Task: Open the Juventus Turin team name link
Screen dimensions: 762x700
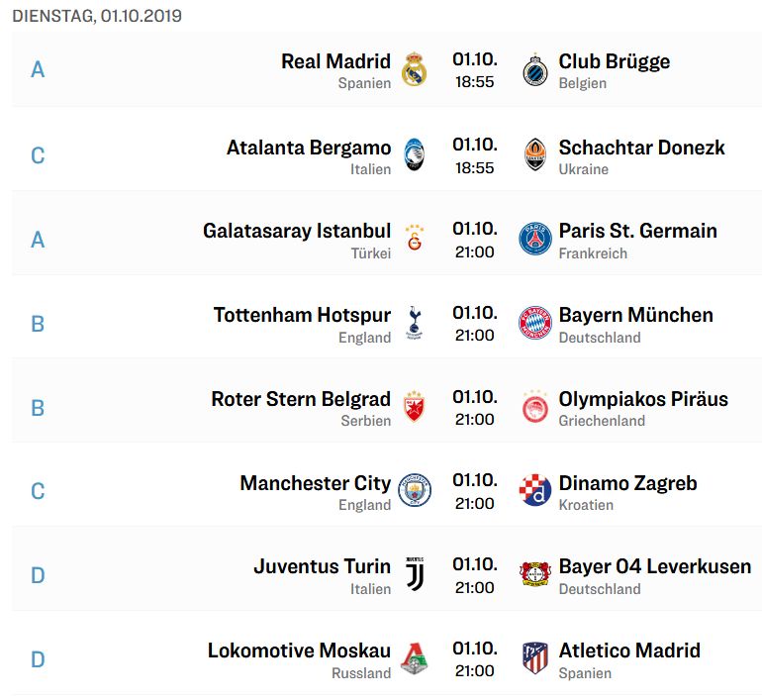Action: (x=323, y=566)
